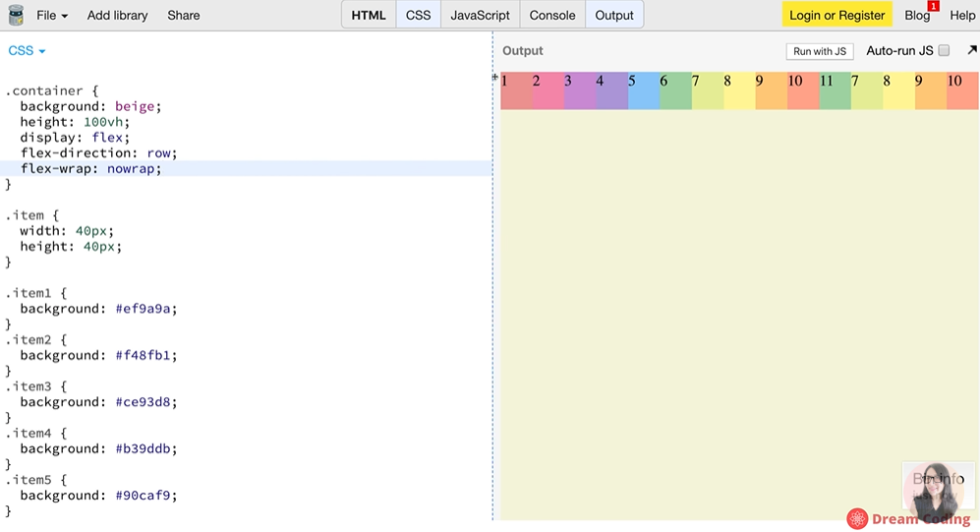The image size is (980, 532).
Task: Click the #b39ddb color value
Action: click(x=144, y=448)
